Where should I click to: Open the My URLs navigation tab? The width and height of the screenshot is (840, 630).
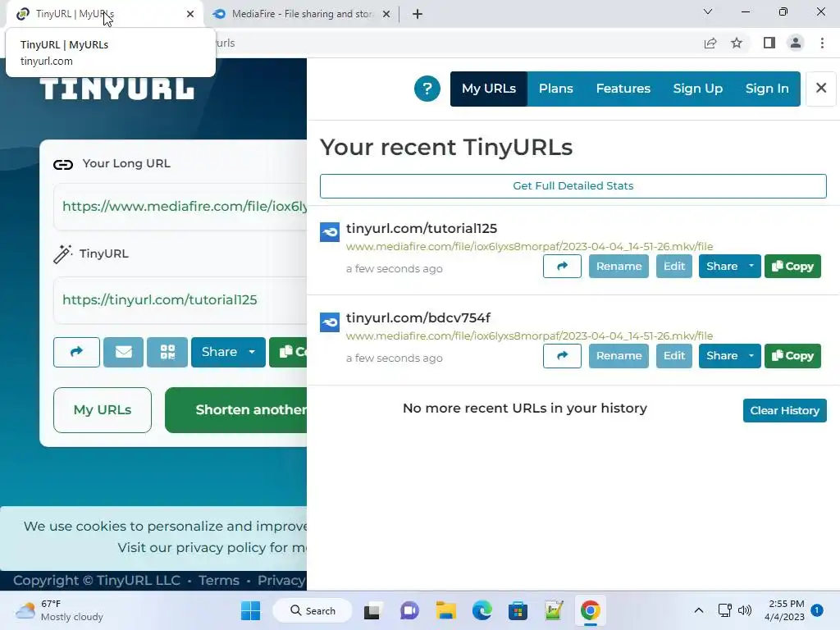coord(489,89)
